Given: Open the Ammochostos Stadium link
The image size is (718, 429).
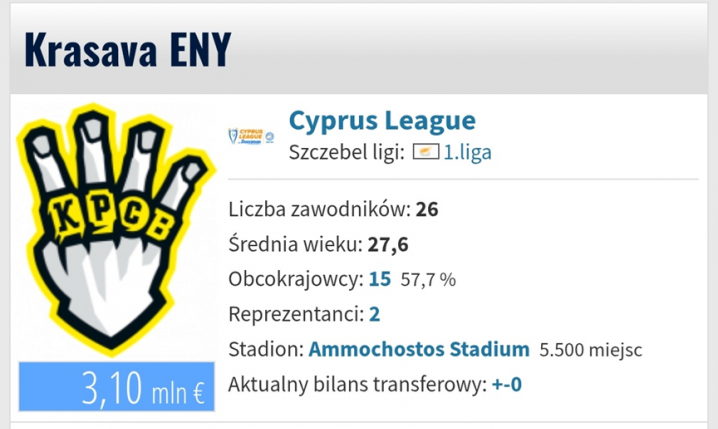Looking at the screenshot, I should point(419,349).
